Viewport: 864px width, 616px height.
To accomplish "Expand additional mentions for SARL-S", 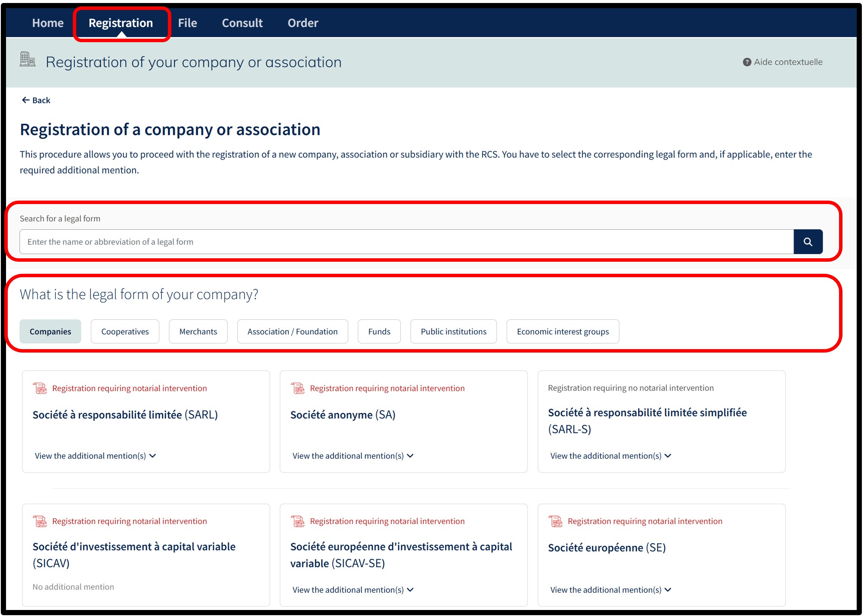I will (x=610, y=456).
